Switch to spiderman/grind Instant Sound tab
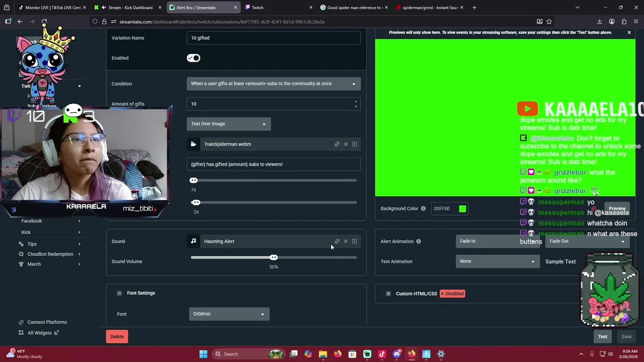 (x=430, y=8)
